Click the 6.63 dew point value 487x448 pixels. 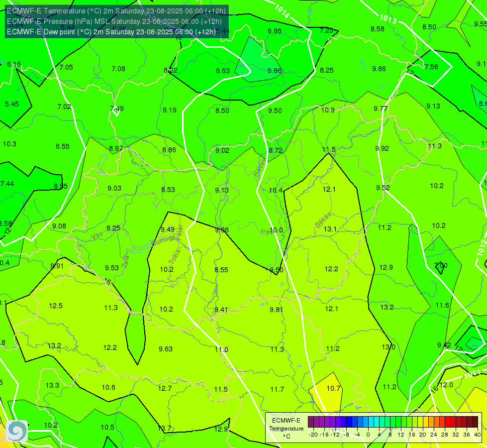tap(223, 71)
